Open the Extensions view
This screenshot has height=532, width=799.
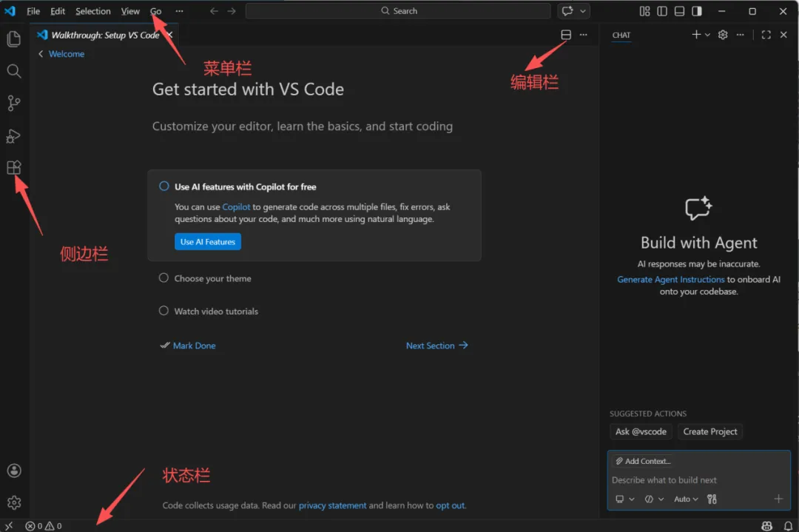coord(14,168)
